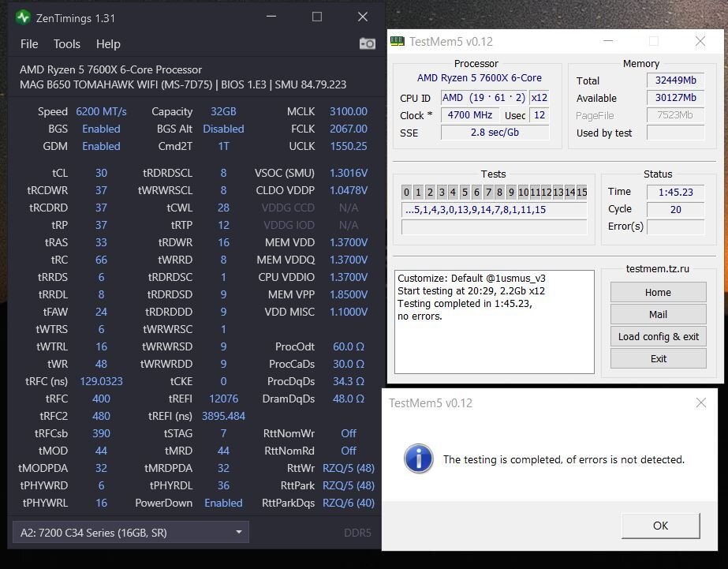
Task: Click the tREFI (ns) value 3895.484
Action: coord(223,416)
